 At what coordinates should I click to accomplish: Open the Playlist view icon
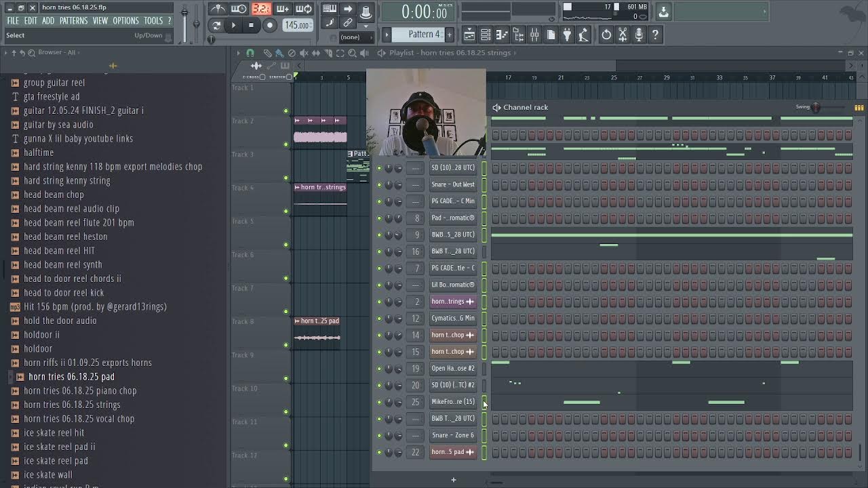469,35
